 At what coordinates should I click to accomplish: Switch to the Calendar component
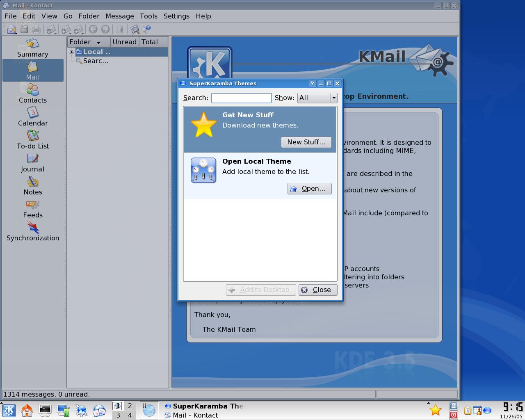tap(33, 116)
